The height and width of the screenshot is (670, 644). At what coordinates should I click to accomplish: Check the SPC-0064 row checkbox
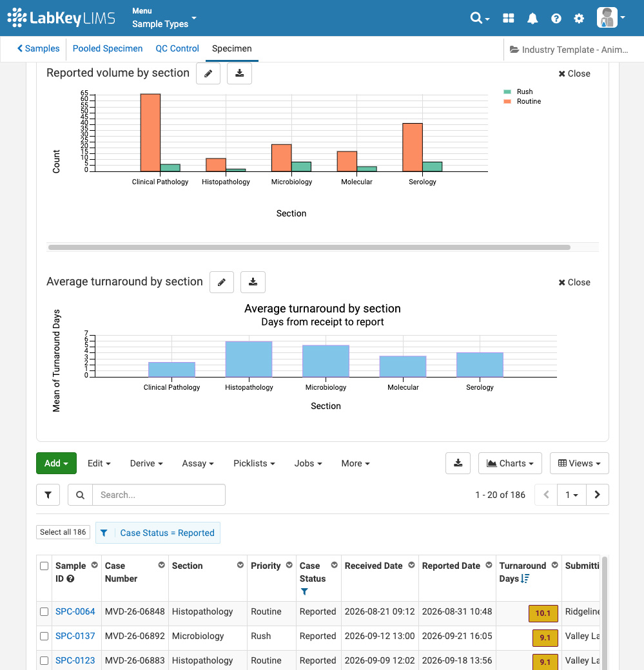pos(44,611)
